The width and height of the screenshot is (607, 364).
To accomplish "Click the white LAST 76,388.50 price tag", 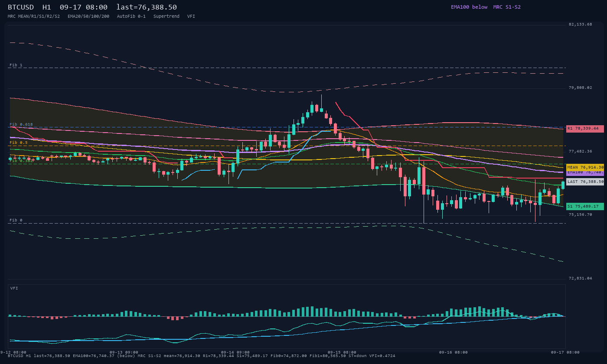I will click(585, 182).
